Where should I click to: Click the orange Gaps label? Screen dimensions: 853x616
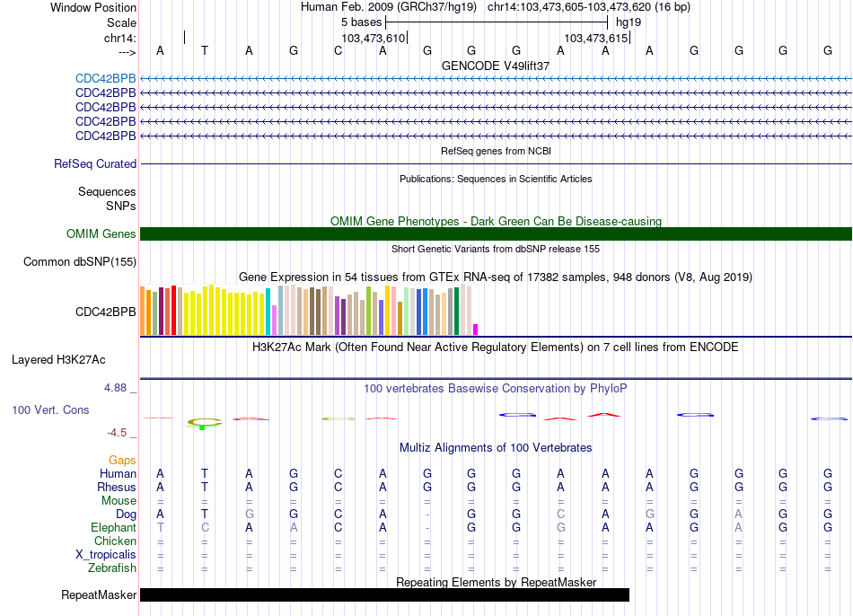(x=122, y=461)
